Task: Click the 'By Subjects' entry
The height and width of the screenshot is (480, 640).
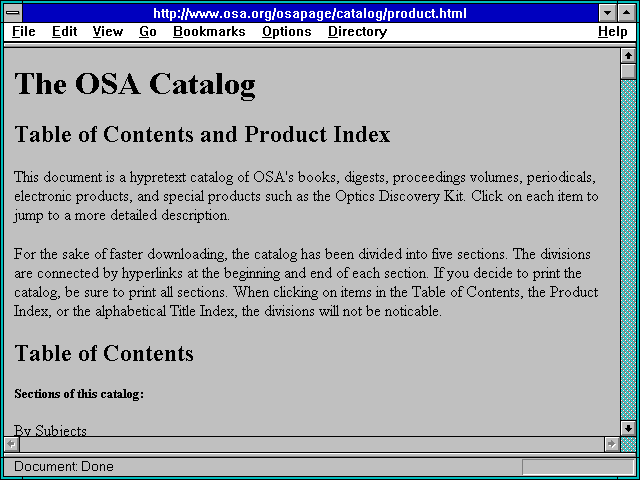Action: coord(50,431)
